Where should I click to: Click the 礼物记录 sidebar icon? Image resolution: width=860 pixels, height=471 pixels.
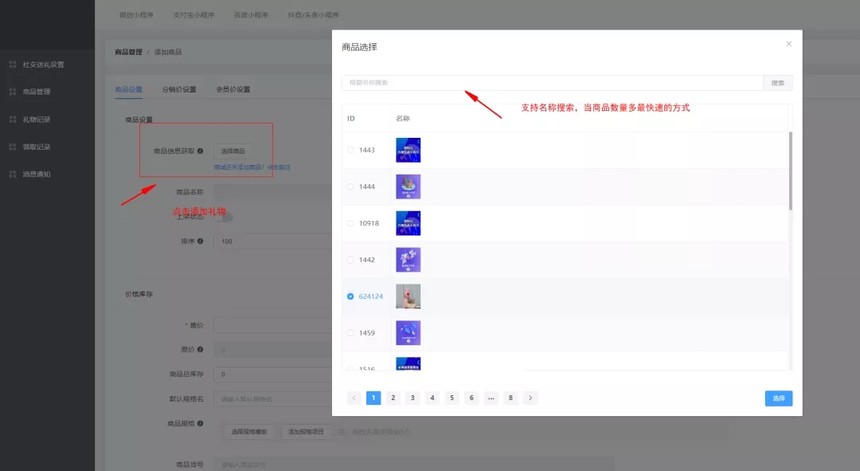13,119
